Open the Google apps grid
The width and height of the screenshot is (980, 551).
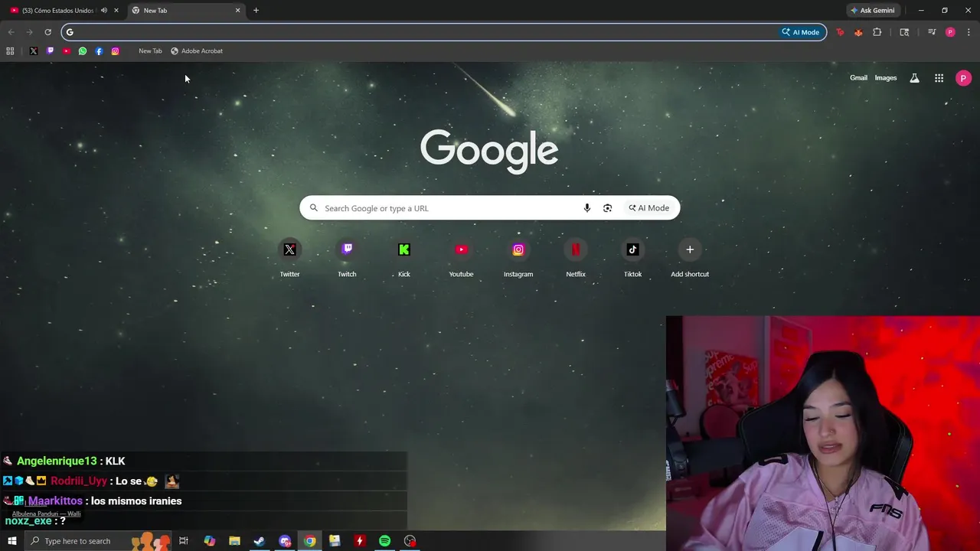[939, 78]
